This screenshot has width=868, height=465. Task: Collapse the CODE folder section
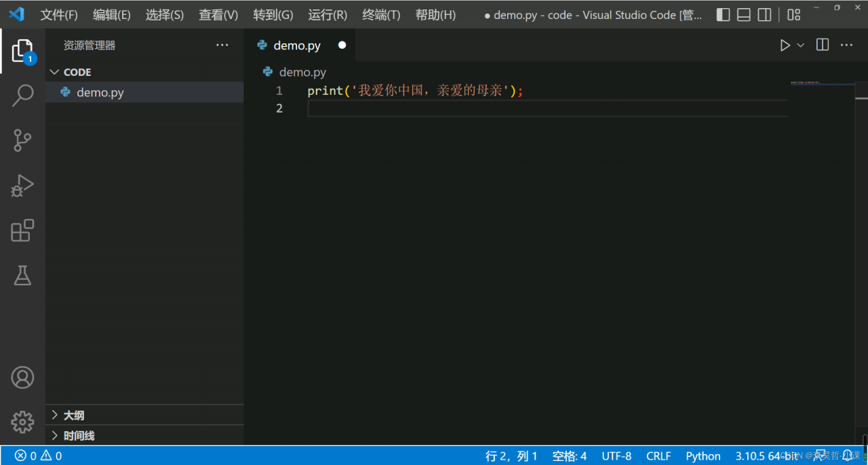144,72
